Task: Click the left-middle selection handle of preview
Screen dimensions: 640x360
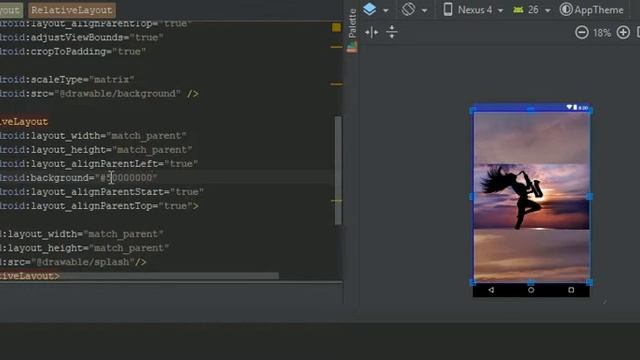Action: pos(473,196)
